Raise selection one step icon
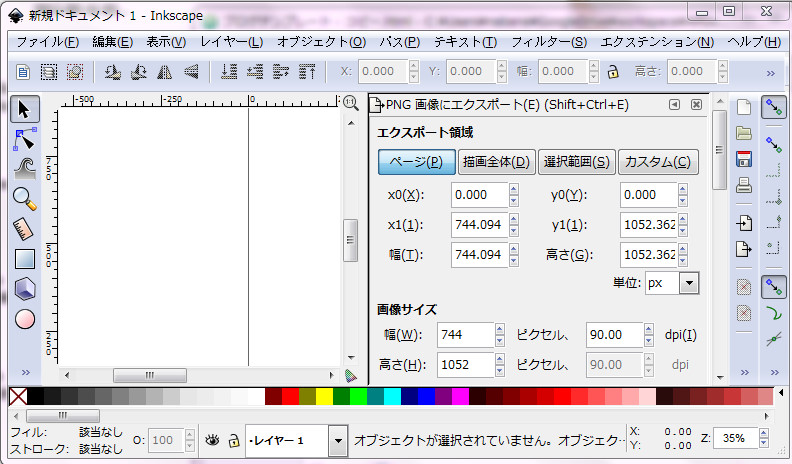Viewport: 792px width, 464px height. pyautogui.click(x=281, y=72)
